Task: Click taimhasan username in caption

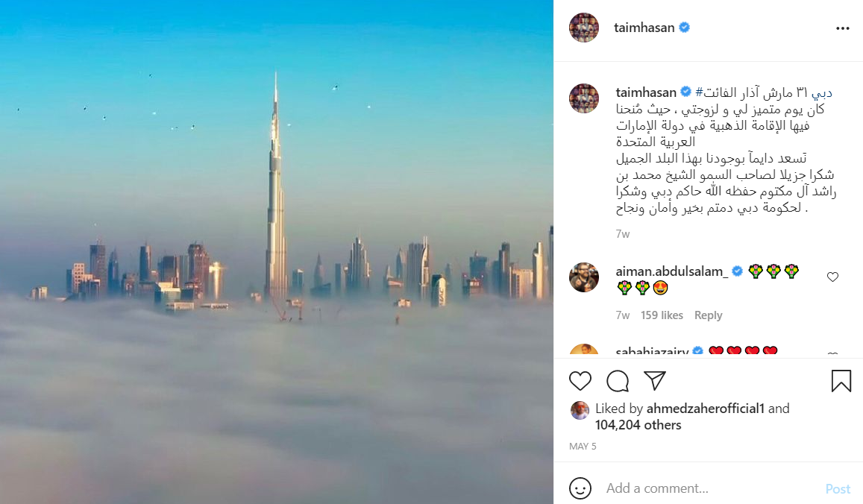Action: pos(646,92)
